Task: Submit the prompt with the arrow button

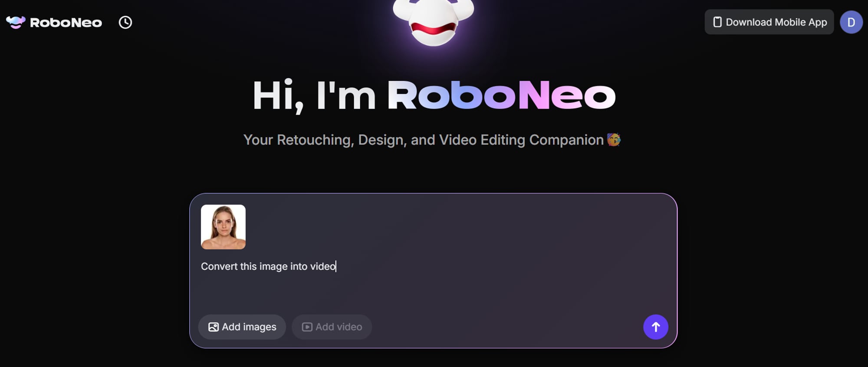Action: click(655, 327)
